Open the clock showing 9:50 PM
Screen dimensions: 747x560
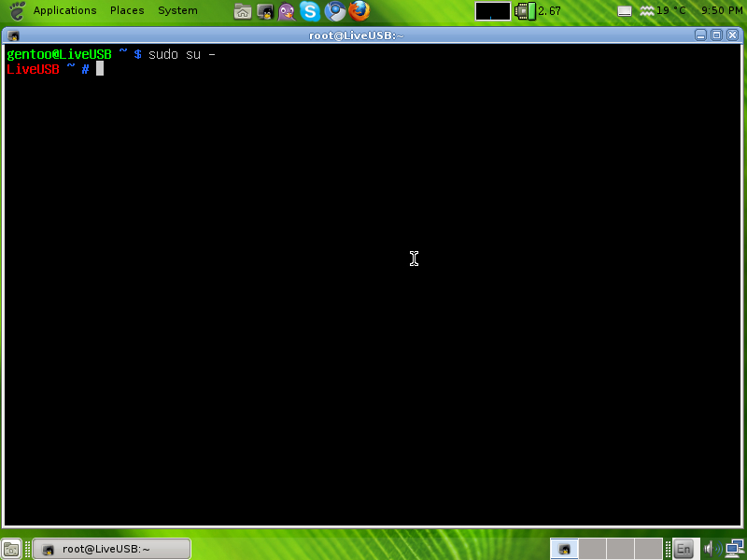pyautogui.click(x=721, y=11)
